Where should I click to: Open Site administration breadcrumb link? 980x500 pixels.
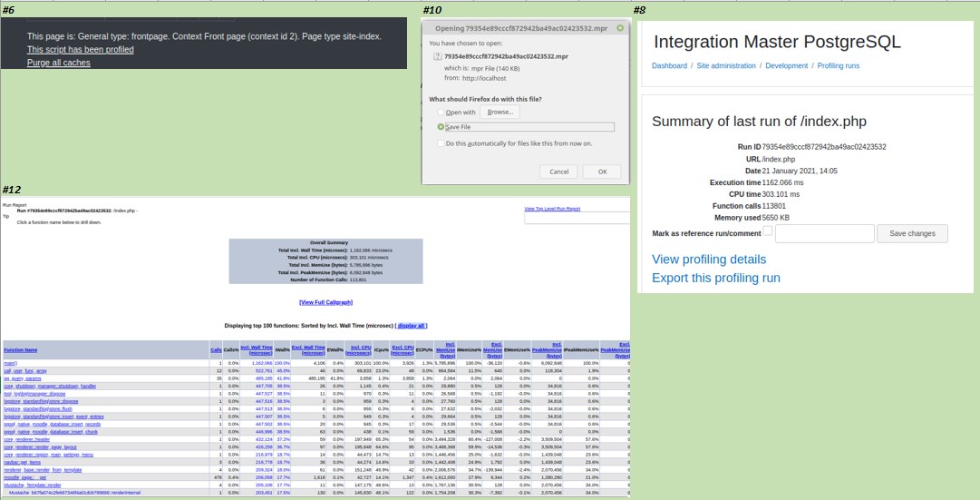pos(726,65)
